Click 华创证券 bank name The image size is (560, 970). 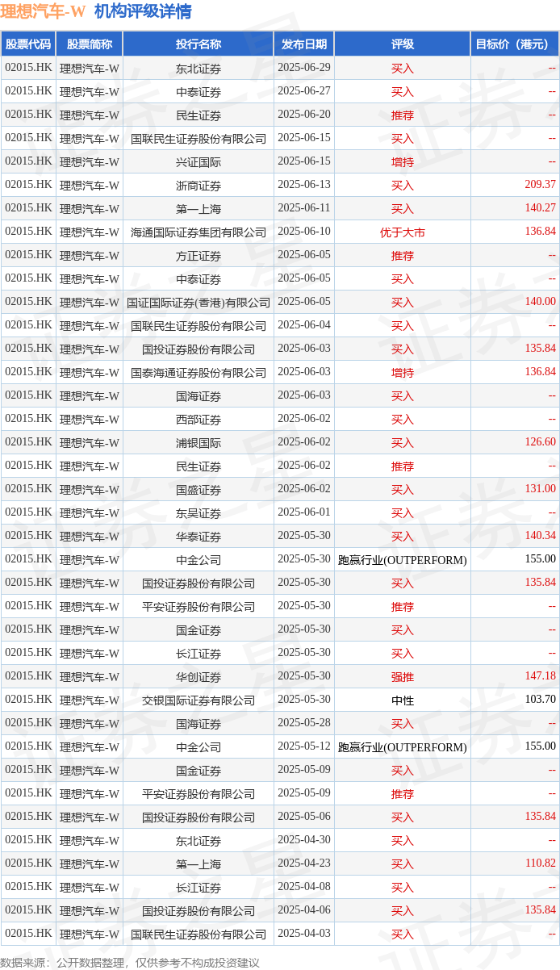(199, 677)
